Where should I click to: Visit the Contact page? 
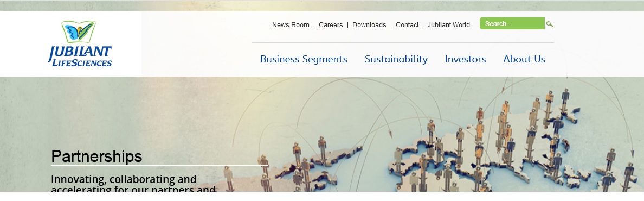point(407,24)
